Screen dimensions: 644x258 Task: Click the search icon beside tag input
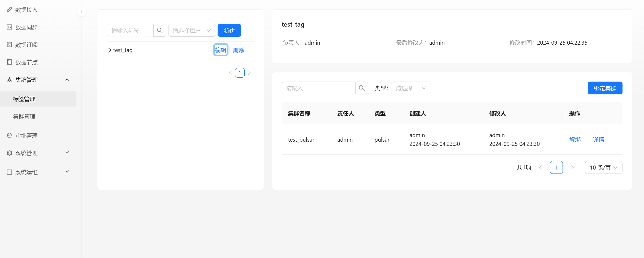[x=160, y=30]
